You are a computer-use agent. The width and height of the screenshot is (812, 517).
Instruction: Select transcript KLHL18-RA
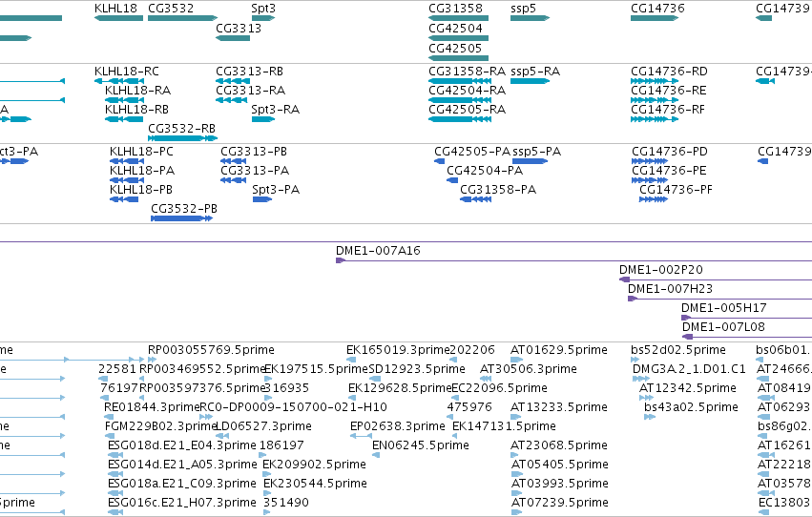124,100
